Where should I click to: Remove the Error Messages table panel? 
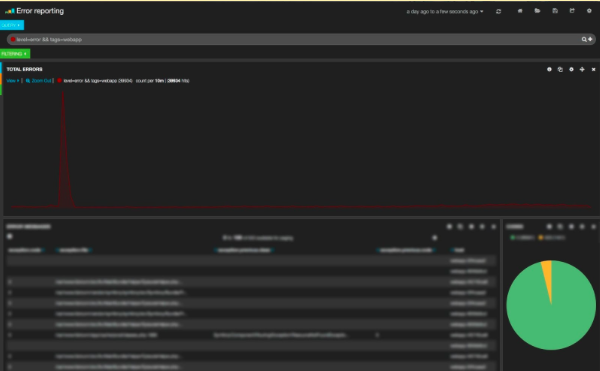[494, 227]
